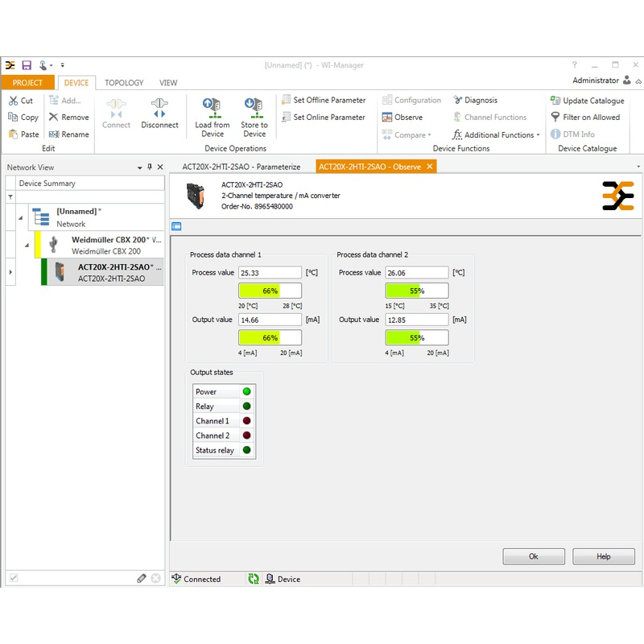Collapse the Weidmüller CBX 200 tree node
644x644 pixels.
tap(27, 246)
